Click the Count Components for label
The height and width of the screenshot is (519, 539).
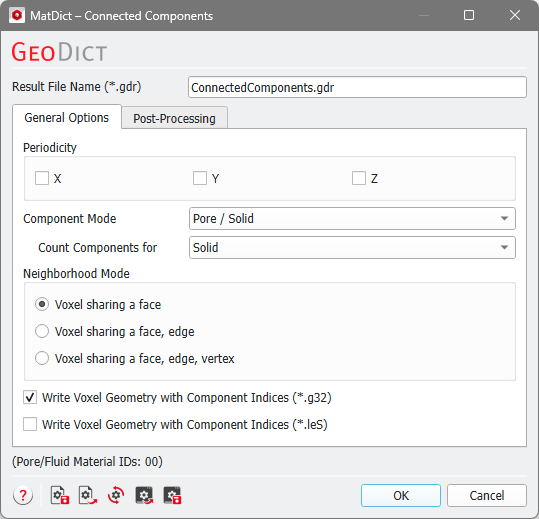click(97, 247)
